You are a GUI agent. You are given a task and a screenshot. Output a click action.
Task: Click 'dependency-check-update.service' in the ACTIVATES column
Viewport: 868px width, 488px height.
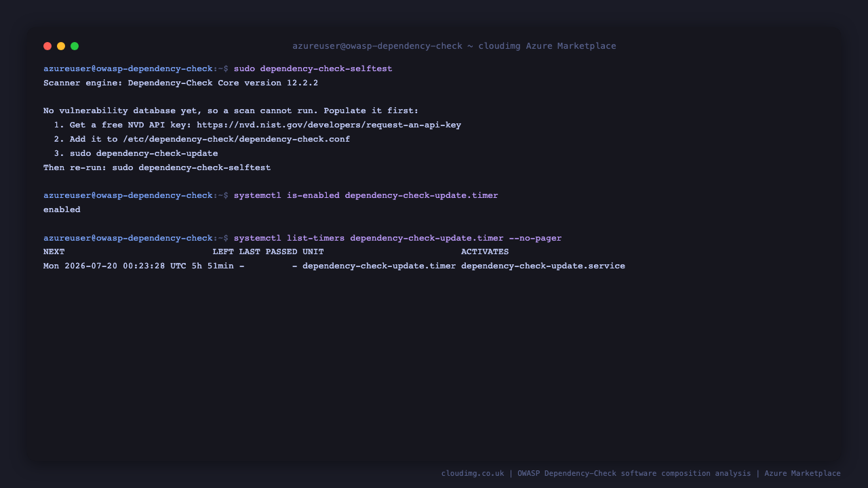[543, 266]
